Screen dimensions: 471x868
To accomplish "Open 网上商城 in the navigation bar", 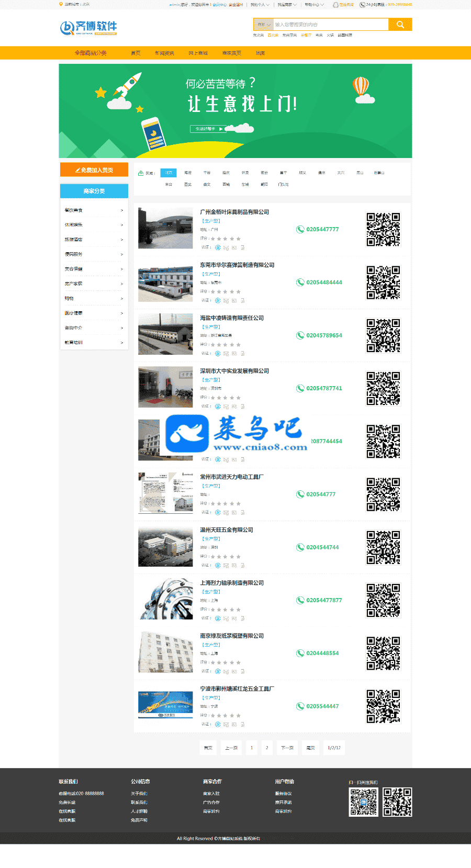I will point(198,53).
